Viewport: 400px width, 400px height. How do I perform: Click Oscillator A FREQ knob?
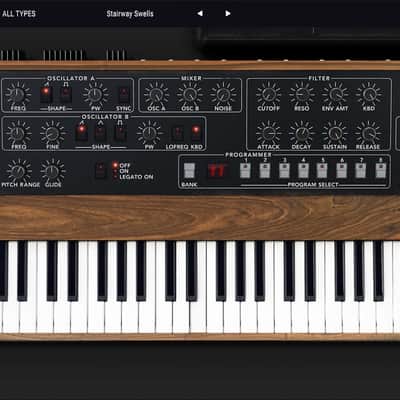pyautogui.click(x=18, y=94)
